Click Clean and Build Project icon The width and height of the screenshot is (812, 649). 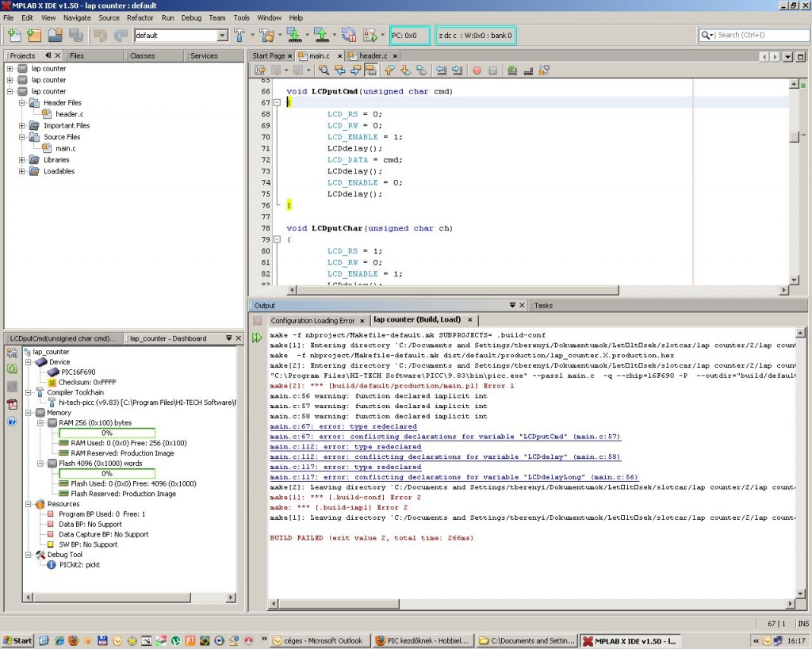pos(266,35)
